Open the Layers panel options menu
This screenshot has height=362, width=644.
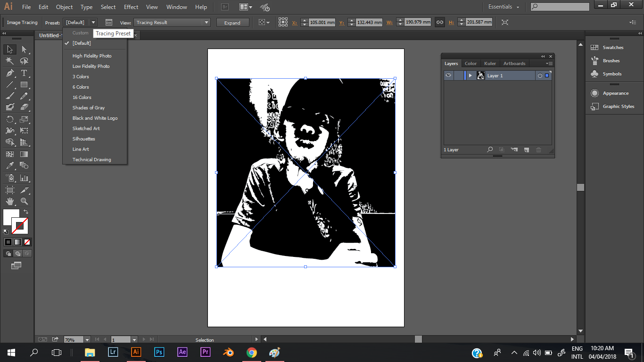pyautogui.click(x=549, y=63)
